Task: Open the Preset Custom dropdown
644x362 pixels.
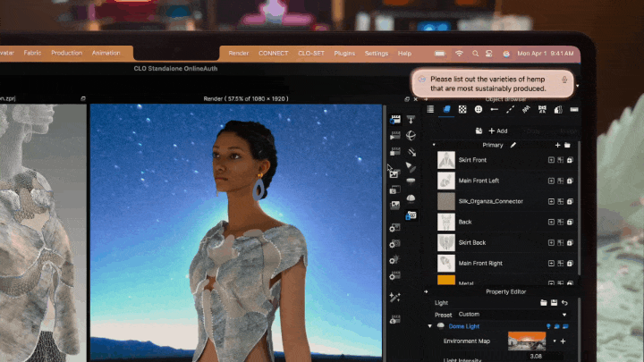Action: click(513, 315)
